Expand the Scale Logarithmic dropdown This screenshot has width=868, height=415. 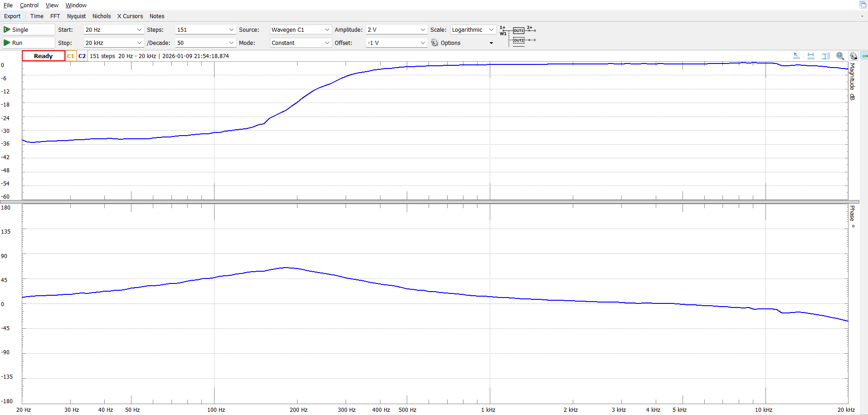491,30
